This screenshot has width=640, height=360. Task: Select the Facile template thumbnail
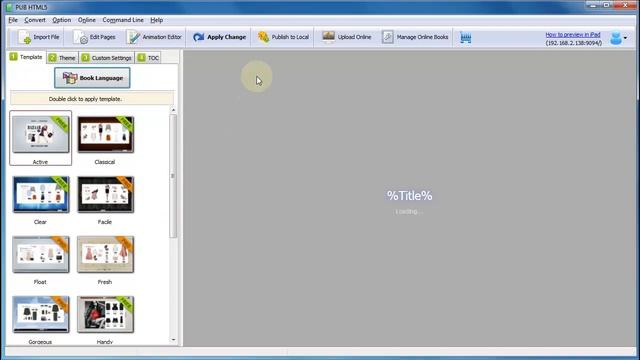coord(105,195)
